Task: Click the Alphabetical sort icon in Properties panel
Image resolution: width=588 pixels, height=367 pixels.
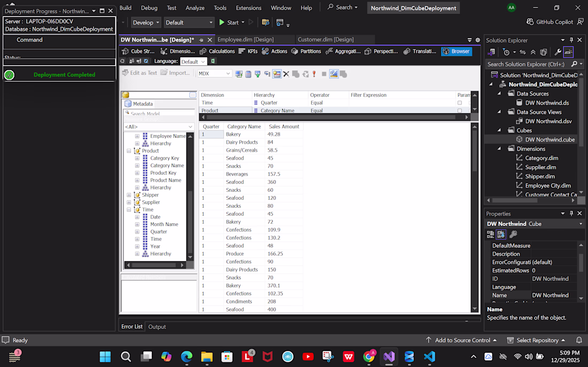Action: (x=501, y=235)
